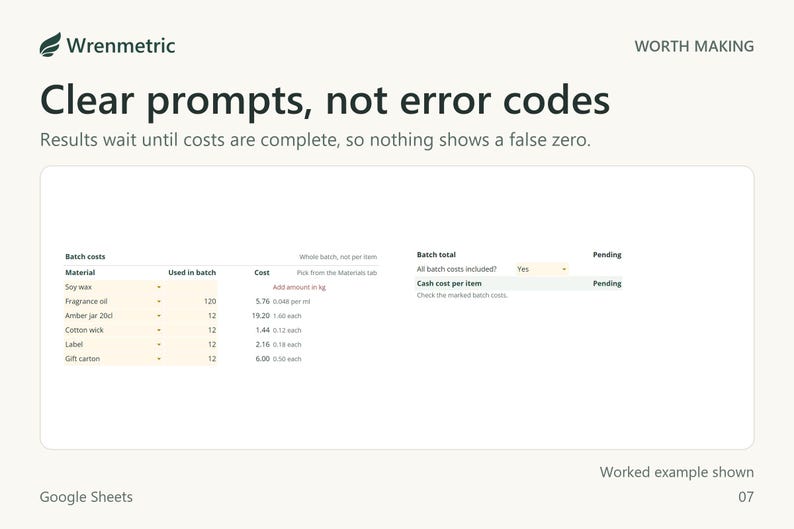Click the 'Add amount in kg' prompt
Screen dimensions: 794x529
click(299, 287)
